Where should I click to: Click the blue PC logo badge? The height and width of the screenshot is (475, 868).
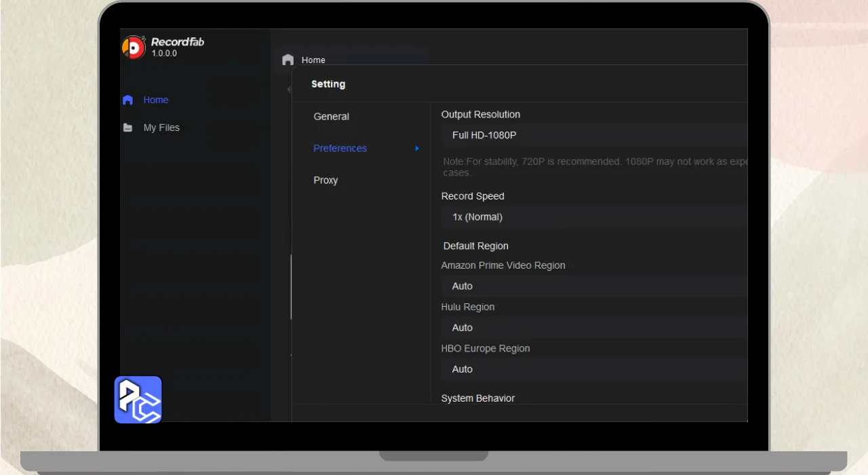138,400
